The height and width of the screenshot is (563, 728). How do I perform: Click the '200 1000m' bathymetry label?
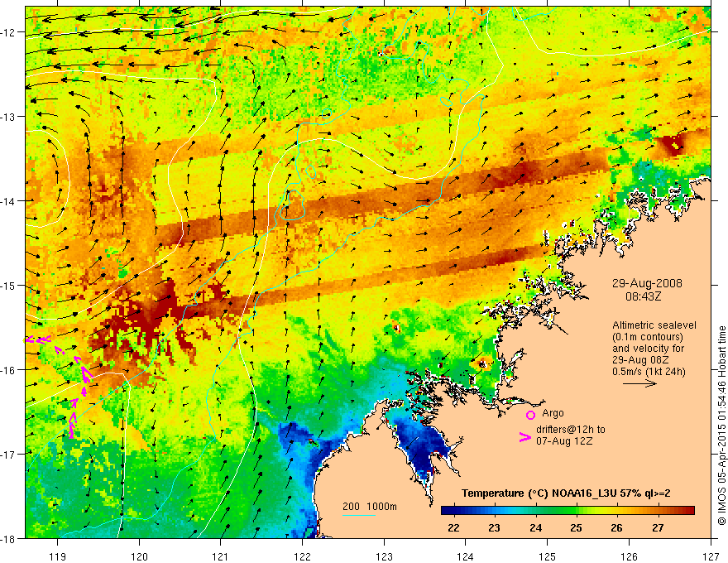click(370, 507)
